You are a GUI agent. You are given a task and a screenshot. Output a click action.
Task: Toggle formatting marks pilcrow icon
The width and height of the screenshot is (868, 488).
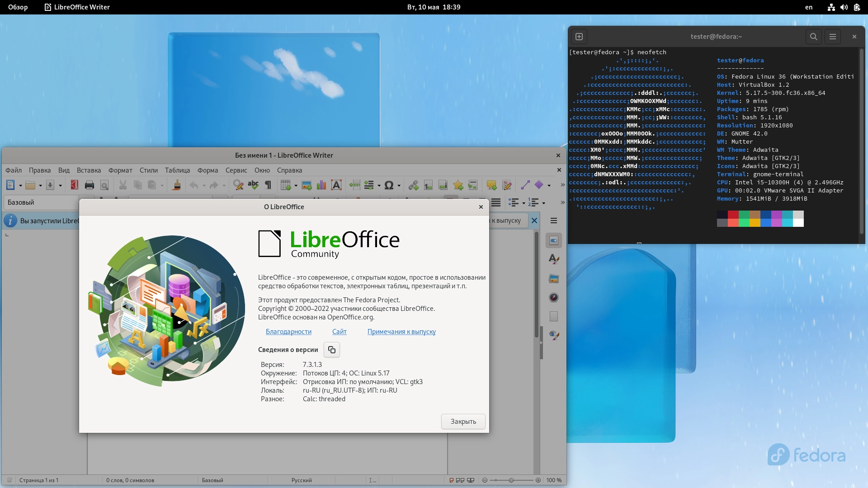pos(268,185)
